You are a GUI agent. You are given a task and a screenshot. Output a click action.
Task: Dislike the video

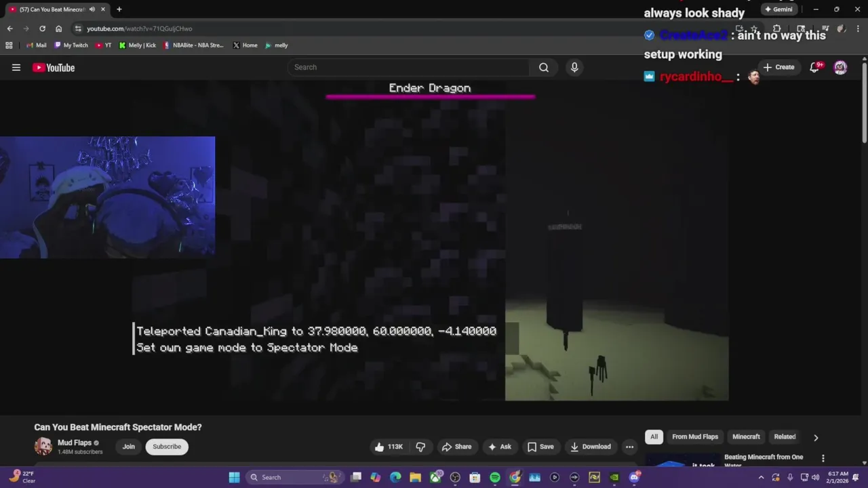pyautogui.click(x=420, y=447)
